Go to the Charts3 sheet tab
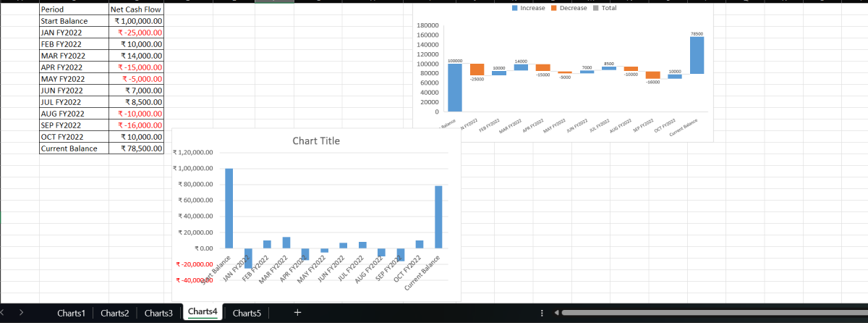Image resolution: width=868 pixels, height=323 pixels. [x=158, y=313]
